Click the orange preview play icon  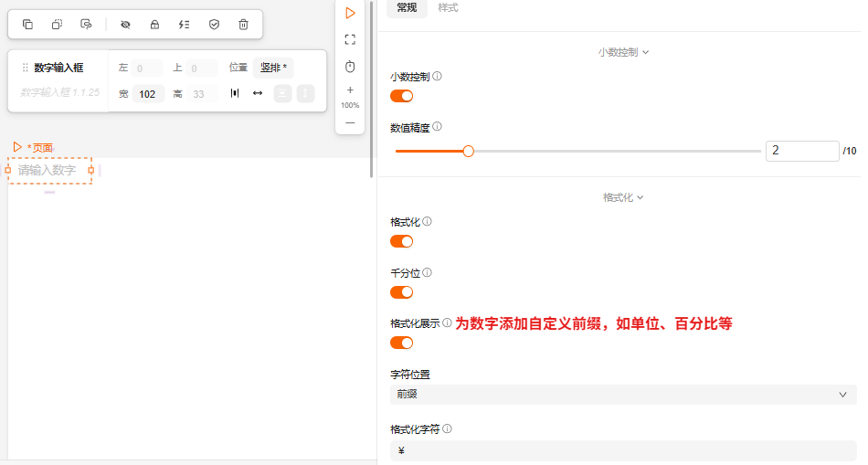(350, 13)
